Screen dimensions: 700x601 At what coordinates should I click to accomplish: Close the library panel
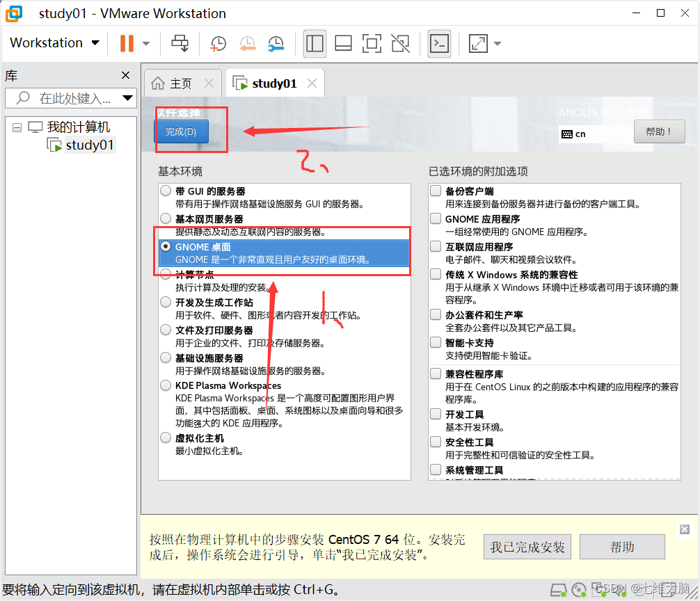[x=125, y=75]
